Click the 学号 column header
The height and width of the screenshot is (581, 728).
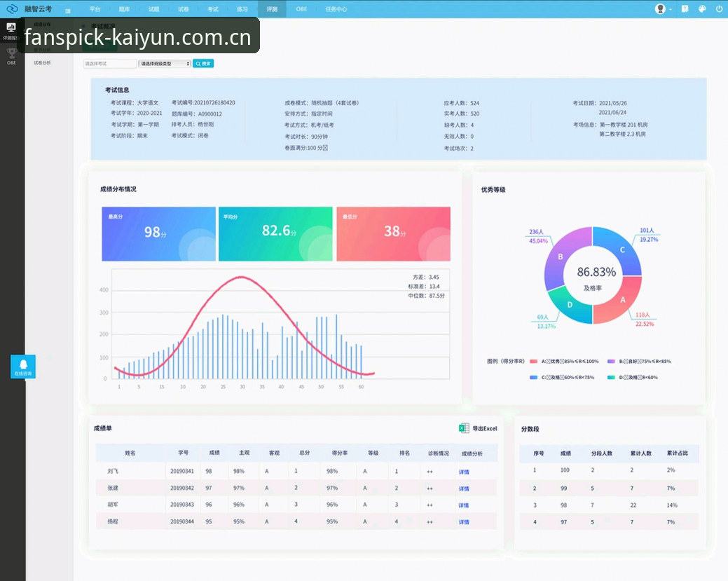coord(184,453)
